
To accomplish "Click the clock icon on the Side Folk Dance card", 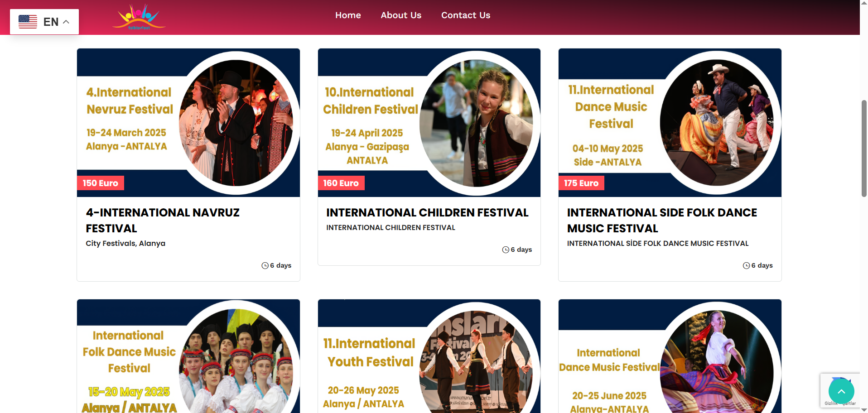I will (x=746, y=265).
